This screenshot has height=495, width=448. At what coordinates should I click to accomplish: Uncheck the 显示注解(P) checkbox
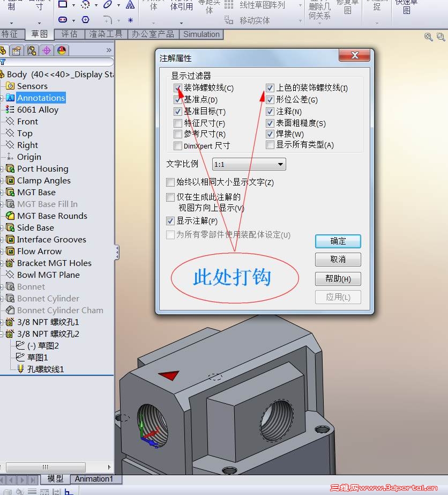pyautogui.click(x=170, y=221)
